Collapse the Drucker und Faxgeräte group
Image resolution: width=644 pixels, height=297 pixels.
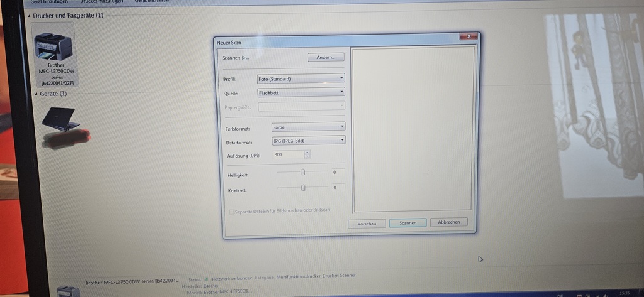[x=29, y=16]
